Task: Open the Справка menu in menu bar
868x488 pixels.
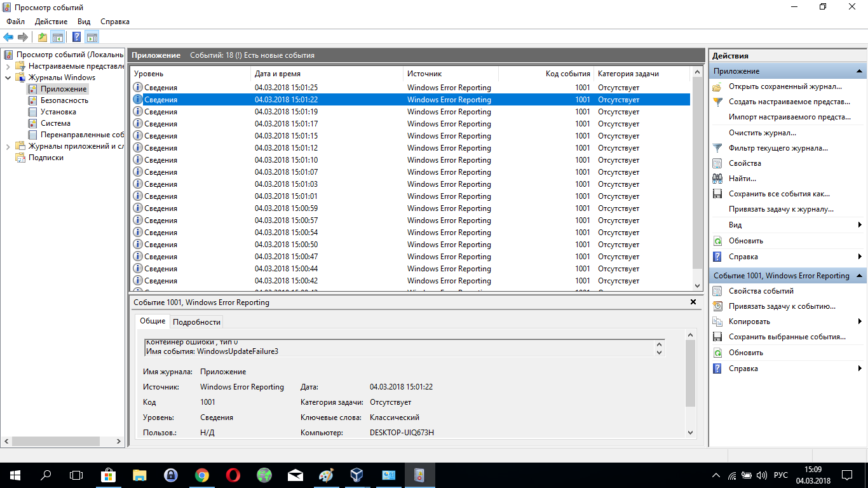Action: 115,22
